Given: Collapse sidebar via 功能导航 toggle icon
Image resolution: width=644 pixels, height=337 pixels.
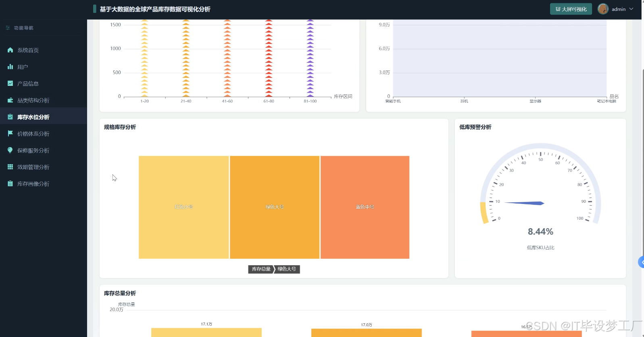Looking at the screenshot, I should tap(8, 28).
